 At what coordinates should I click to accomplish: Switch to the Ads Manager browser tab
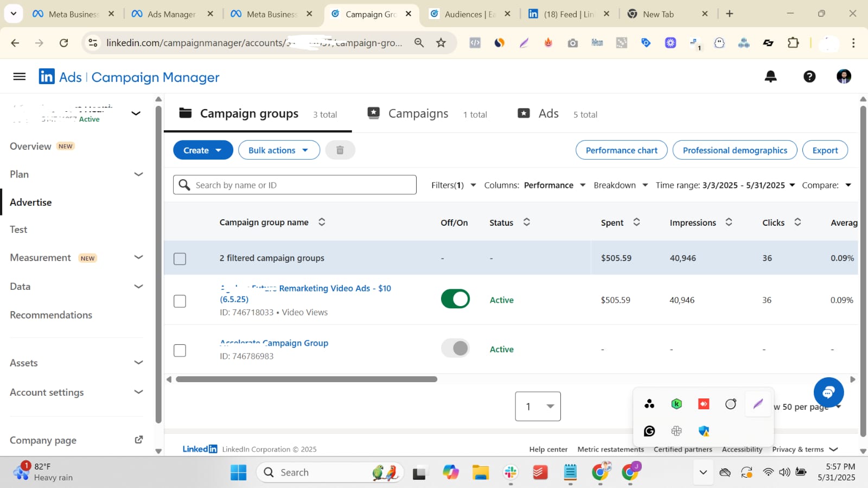pyautogui.click(x=173, y=14)
